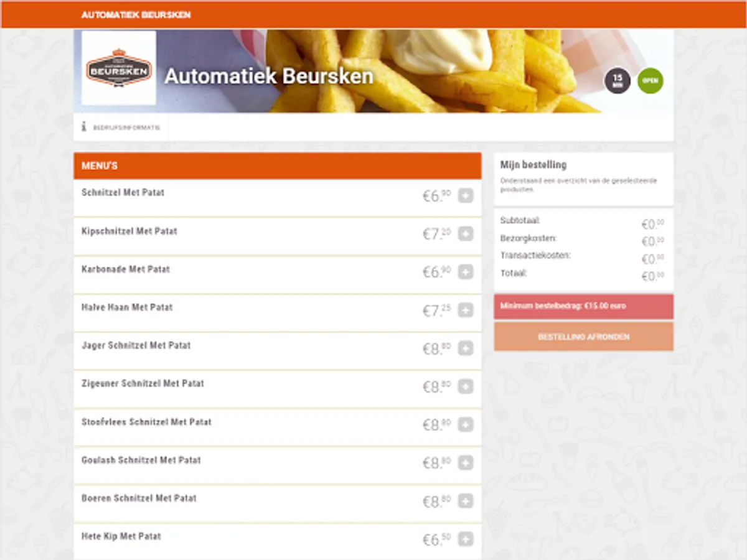Select the Karbonade Met Patat item name

(x=126, y=269)
